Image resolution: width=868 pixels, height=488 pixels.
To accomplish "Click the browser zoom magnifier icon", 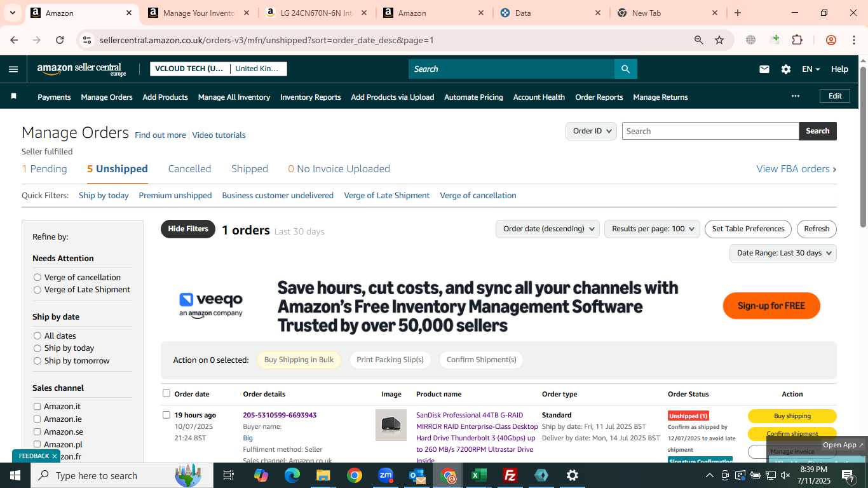I will [x=699, y=40].
